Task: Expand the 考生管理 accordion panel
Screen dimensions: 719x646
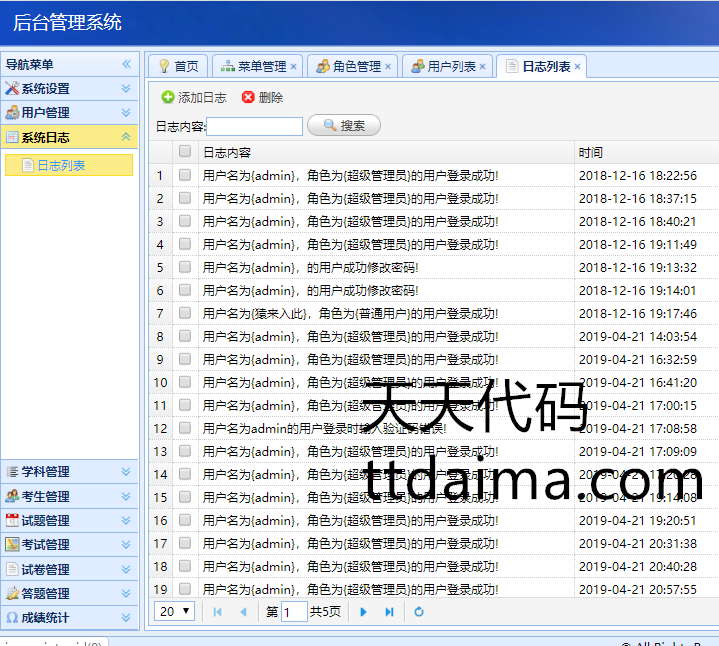Action: coord(70,496)
